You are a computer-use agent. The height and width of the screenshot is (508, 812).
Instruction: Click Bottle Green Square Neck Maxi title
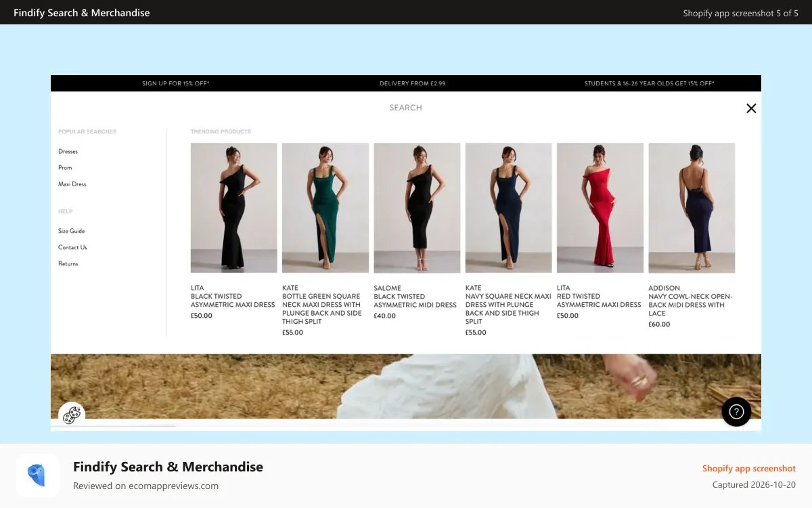point(322,309)
